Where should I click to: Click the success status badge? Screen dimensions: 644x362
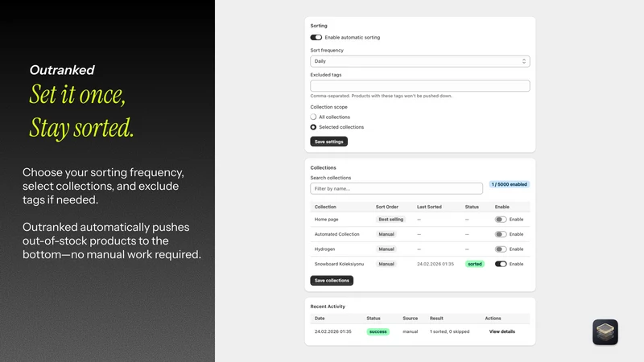click(x=378, y=331)
